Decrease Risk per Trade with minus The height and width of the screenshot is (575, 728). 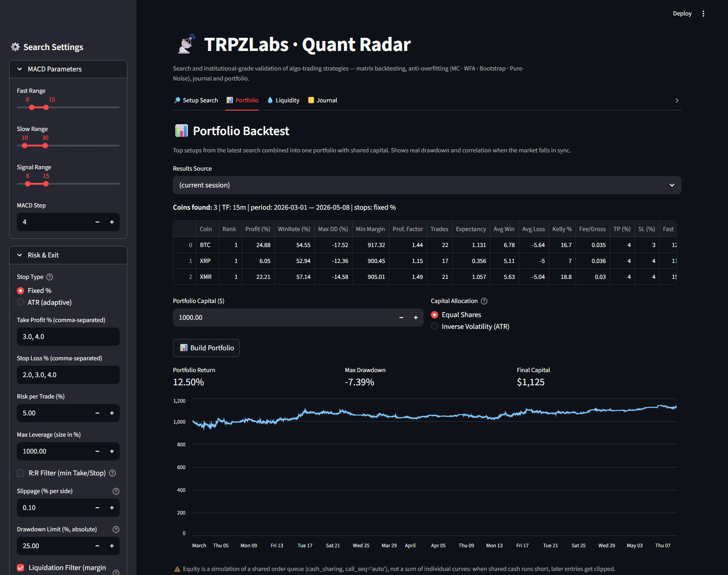click(97, 413)
